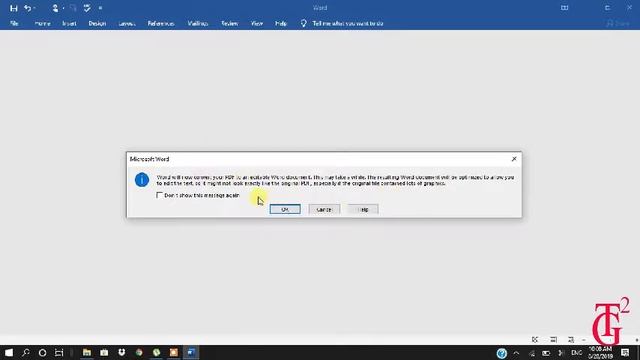Check Don't show this message again
640x360 pixels.
(159, 195)
